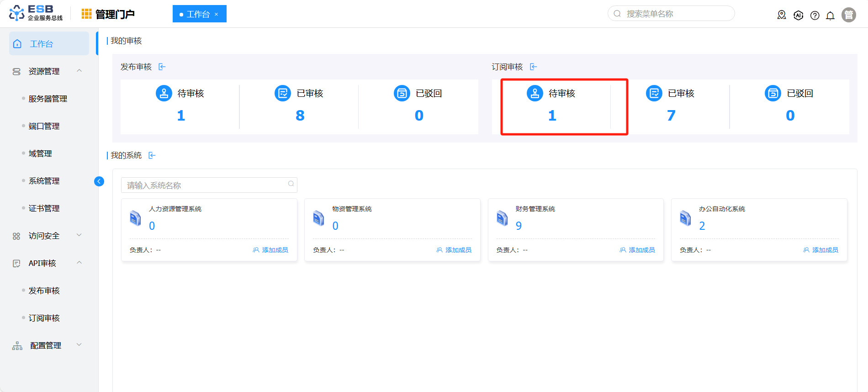868x392 pixels.
Task: Open the help question mark icon
Action: (815, 16)
